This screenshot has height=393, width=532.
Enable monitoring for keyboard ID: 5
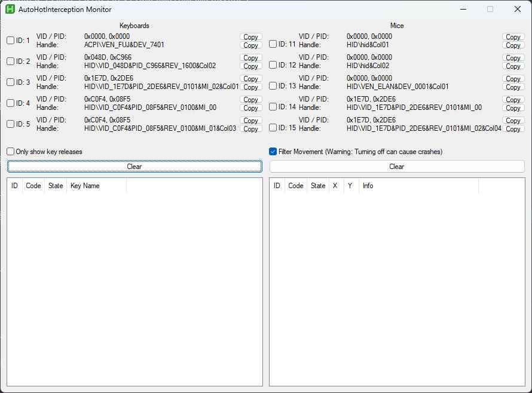point(10,124)
